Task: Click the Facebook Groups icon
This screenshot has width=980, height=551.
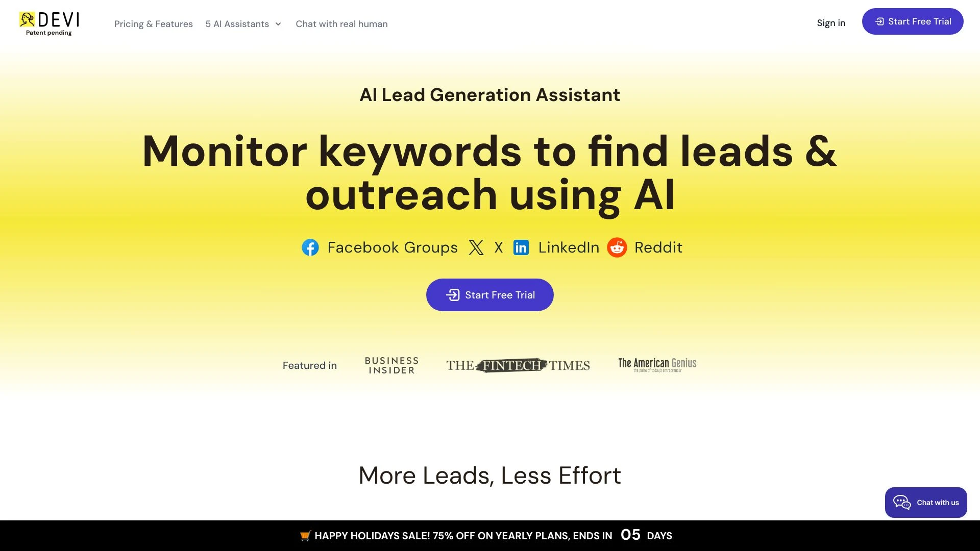Action: point(310,247)
